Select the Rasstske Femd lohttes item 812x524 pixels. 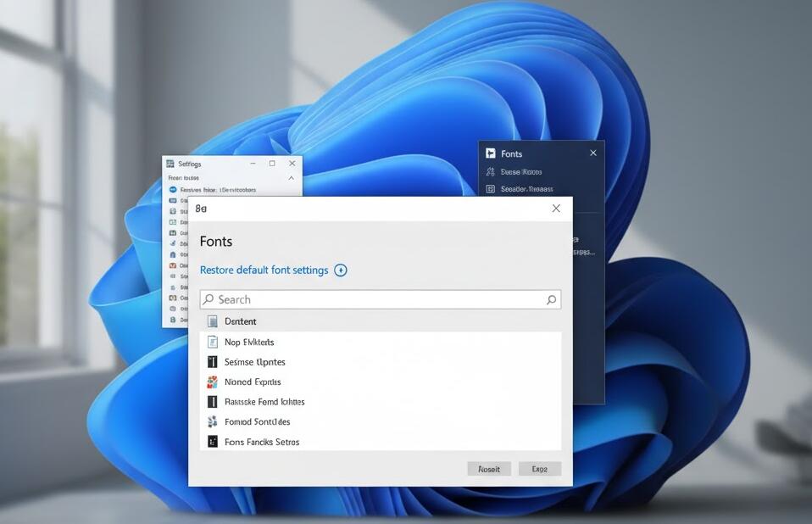click(264, 402)
